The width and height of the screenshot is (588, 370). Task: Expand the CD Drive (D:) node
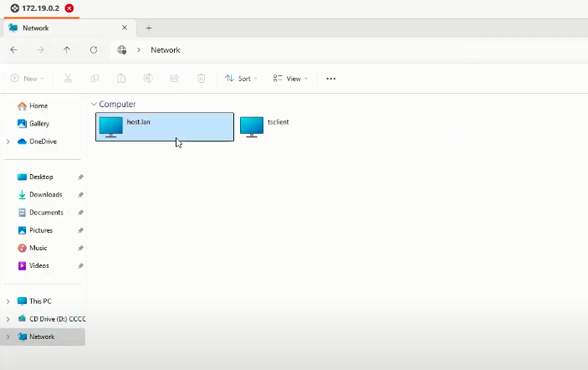click(8, 319)
